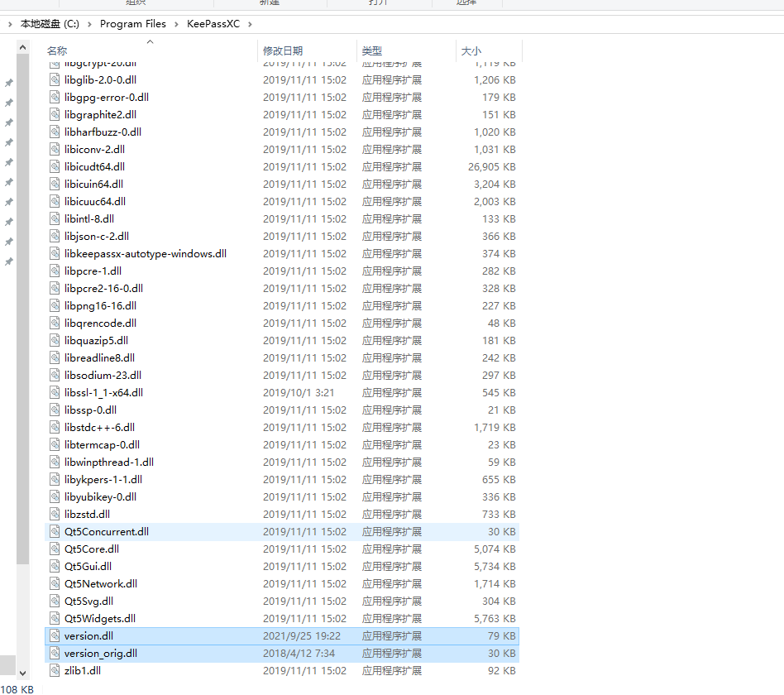The height and width of the screenshot is (695, 784).
Task: Open the chevron after KeePassXC breadcrumb
Action: pos(249,24)
